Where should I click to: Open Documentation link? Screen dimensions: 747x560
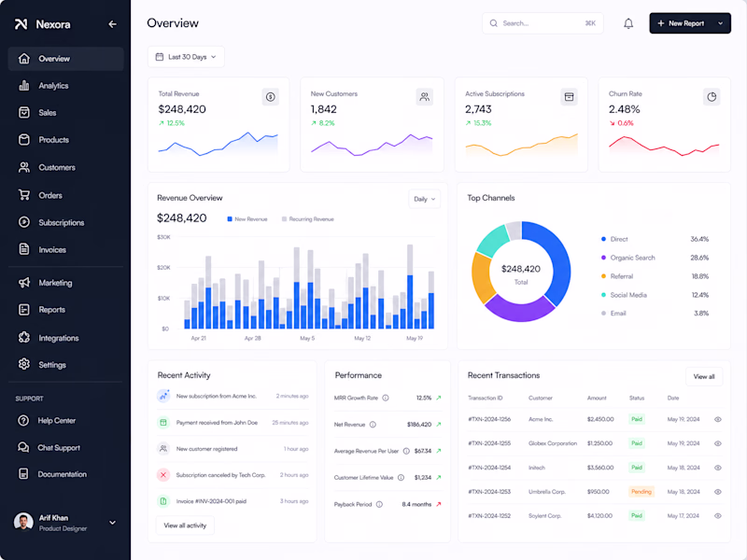tap(65, 474)
